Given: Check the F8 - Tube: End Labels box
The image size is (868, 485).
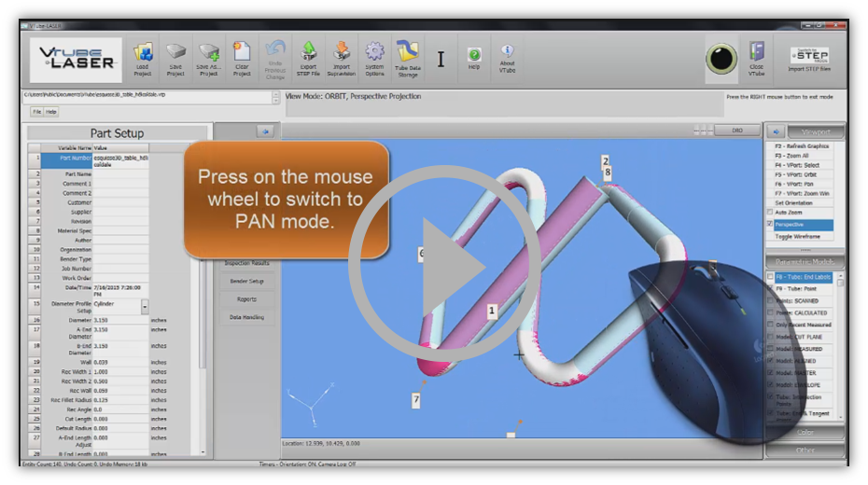Looking at the screenshot, I should coord(770,277).
